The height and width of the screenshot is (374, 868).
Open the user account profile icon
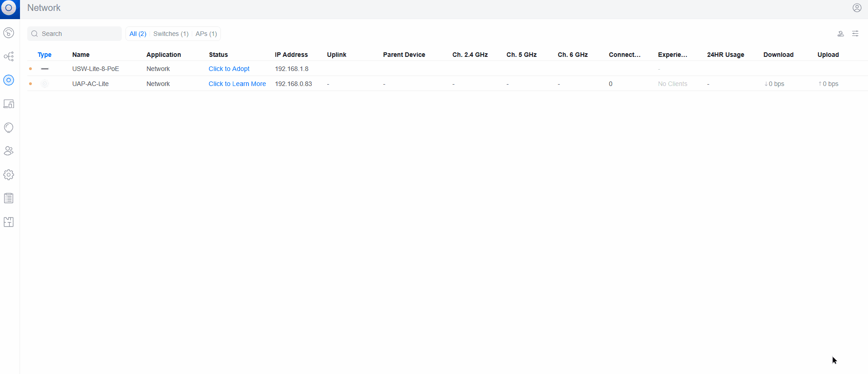pyautogui.click(x=857, y=8)
